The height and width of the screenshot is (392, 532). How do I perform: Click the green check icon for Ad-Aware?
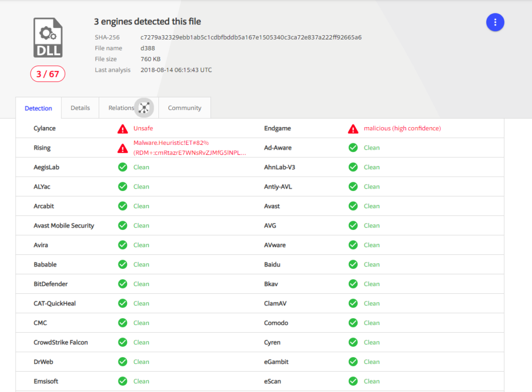(x=353, y=147)
